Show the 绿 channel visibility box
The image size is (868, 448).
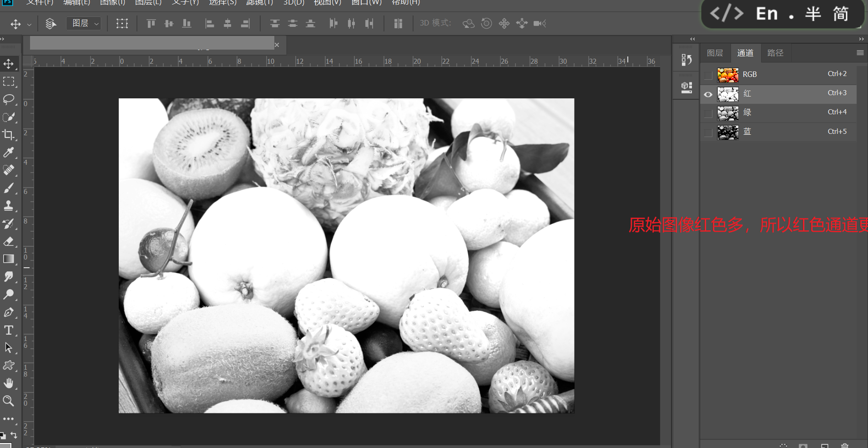708,113
